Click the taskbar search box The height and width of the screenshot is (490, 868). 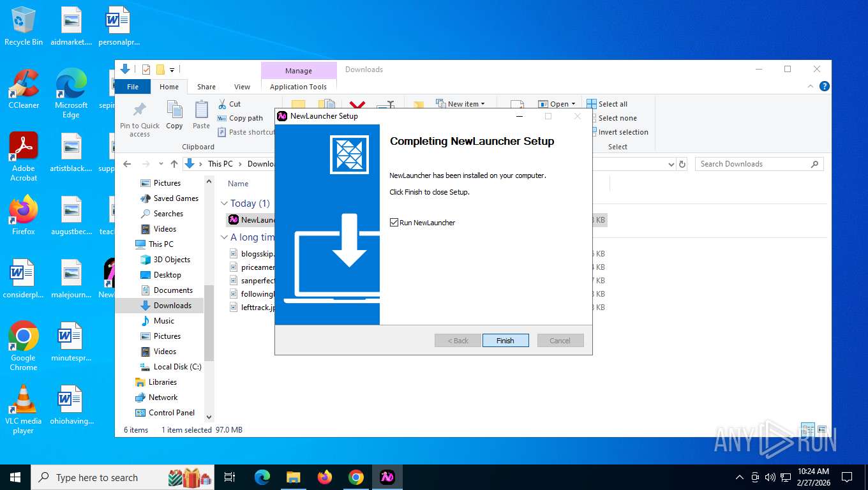[x=123, y=477]
